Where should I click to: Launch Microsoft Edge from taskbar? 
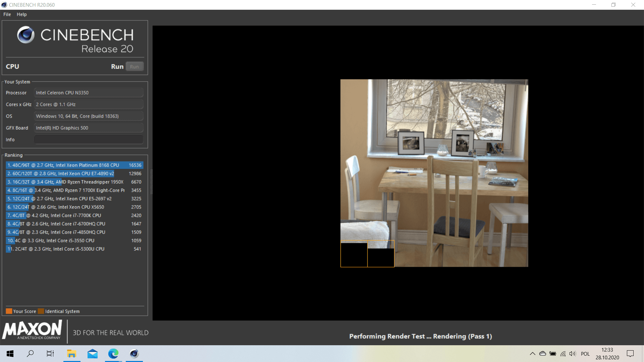113,354
